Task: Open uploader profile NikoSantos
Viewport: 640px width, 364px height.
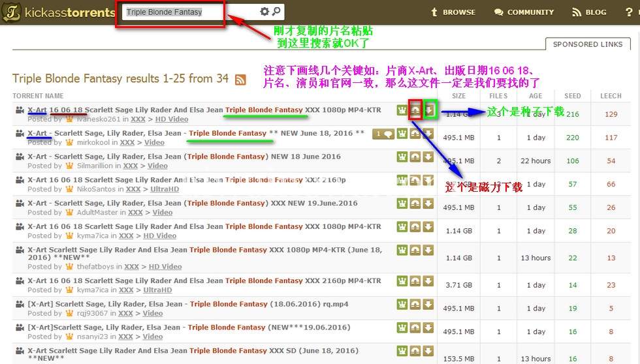Action: pos(97,189)
